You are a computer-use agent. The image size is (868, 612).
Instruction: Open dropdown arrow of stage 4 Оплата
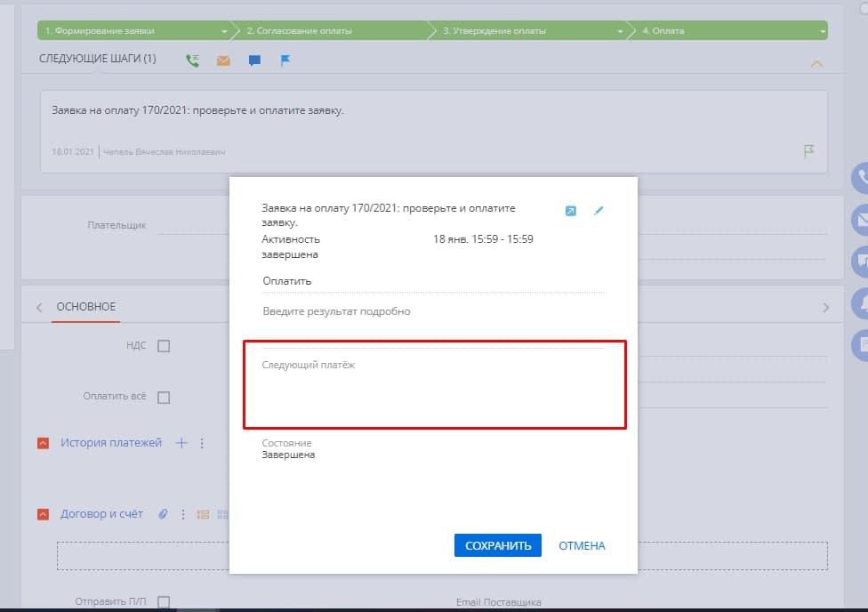click(823, 31)
